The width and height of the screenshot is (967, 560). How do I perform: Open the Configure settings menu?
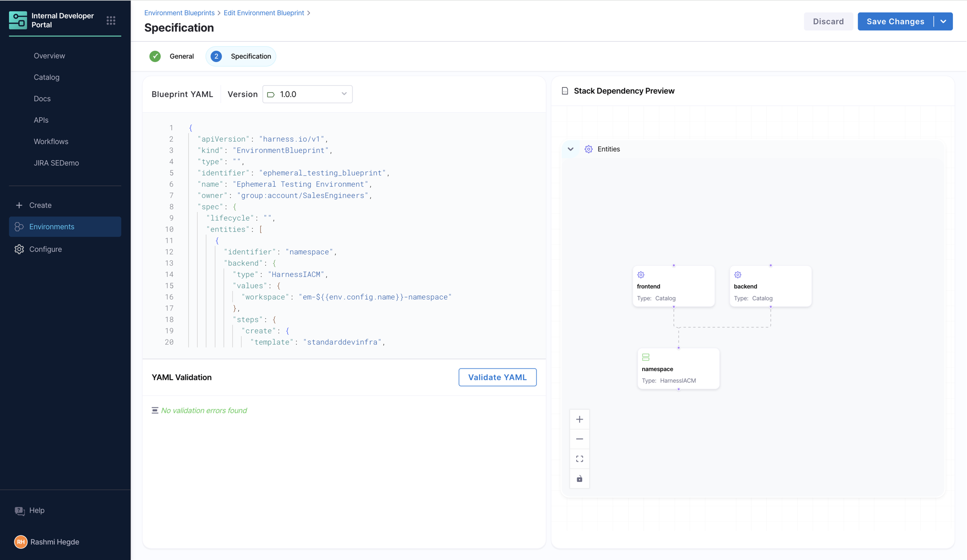(45, 249)
